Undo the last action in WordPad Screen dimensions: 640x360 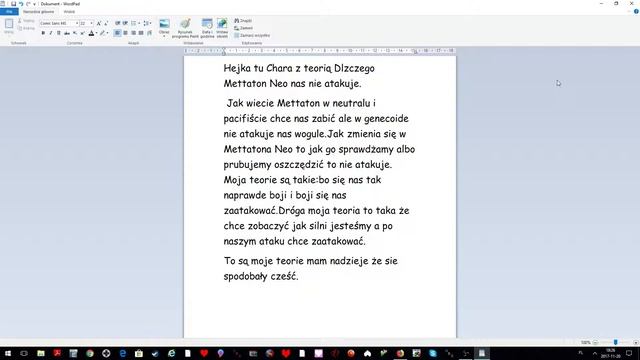[x=21, y=4]
